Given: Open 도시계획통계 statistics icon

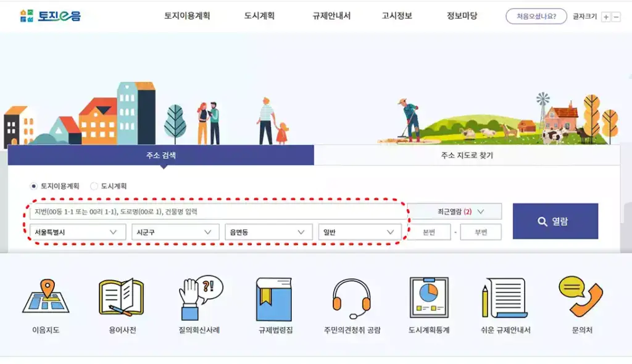Looking at the screenshot, I should pyautogui.click(x=429, y=302).
